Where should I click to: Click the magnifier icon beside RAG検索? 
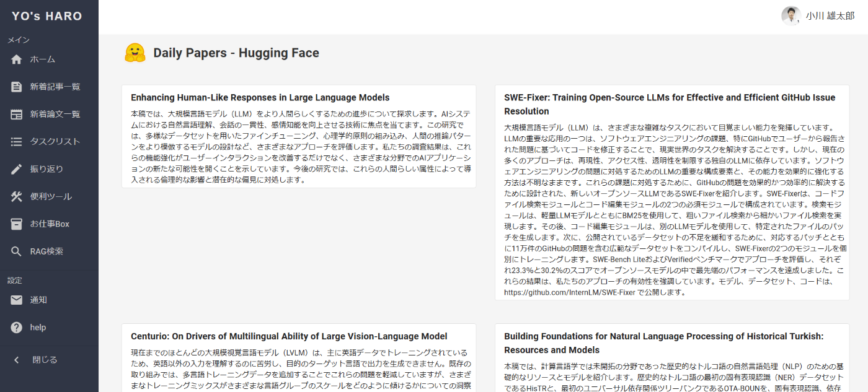(17, 251)
